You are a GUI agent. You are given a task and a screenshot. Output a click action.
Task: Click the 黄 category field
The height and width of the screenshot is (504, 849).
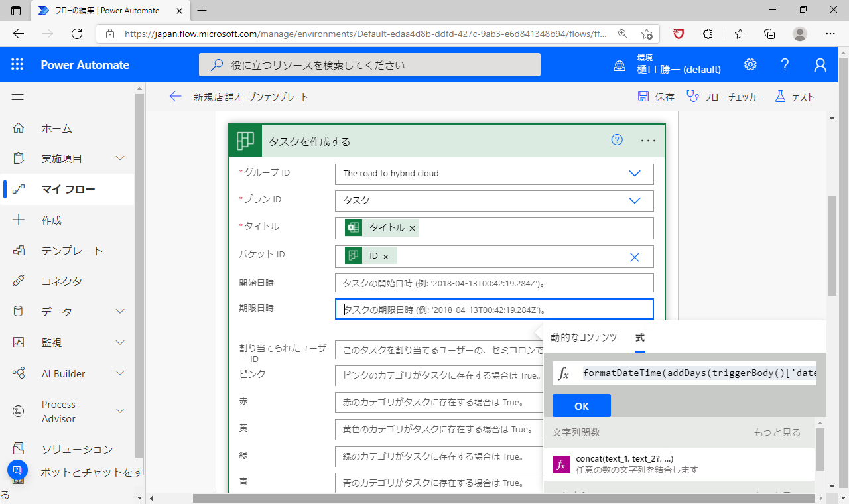[x=439, y=429]
